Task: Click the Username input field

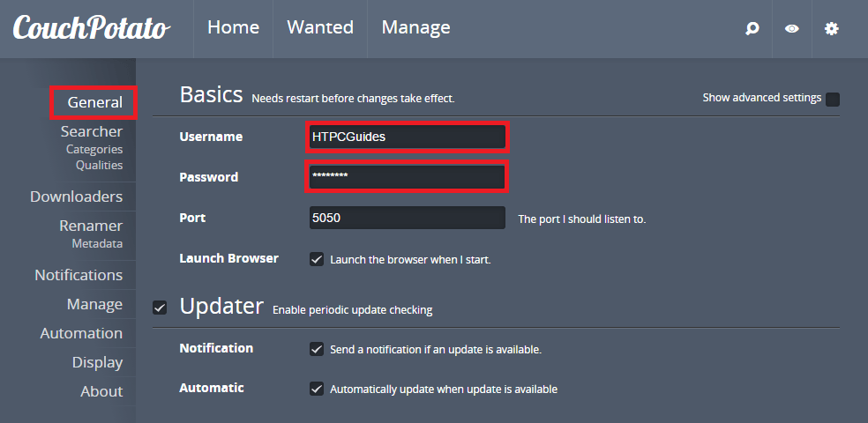Action: click(x=407, y=137)
